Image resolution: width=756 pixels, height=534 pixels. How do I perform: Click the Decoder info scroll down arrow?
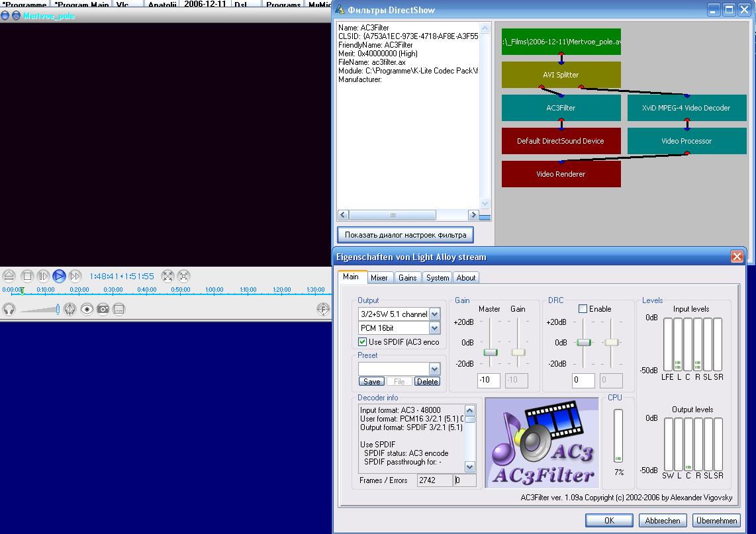(x=469, y=467)
